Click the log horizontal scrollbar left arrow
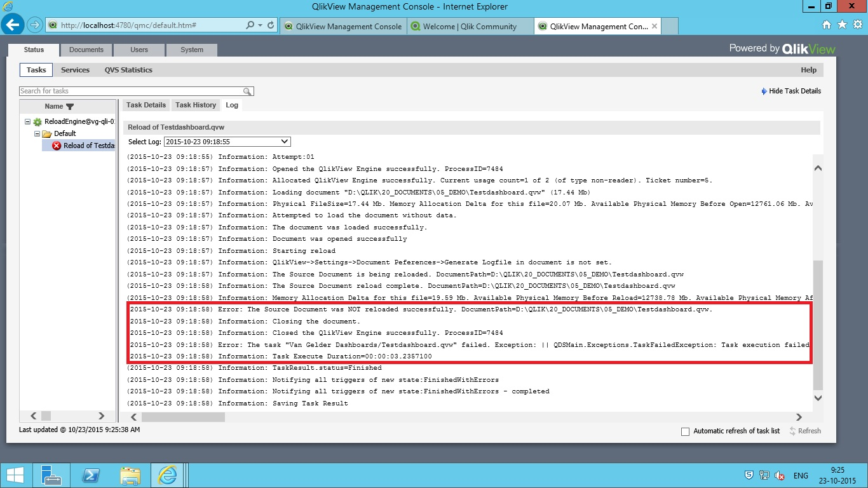The image size is (868, 488). pyautogui.click(x=134, y=417)
